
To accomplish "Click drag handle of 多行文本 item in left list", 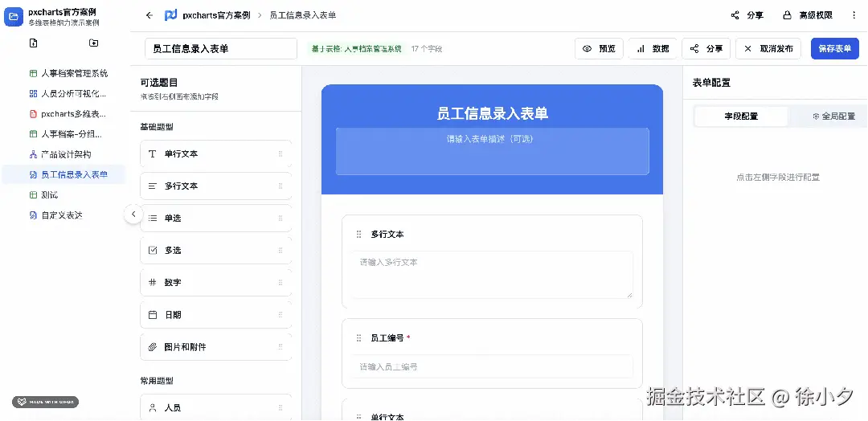I will pyautogui.click(x=280, y=186).
